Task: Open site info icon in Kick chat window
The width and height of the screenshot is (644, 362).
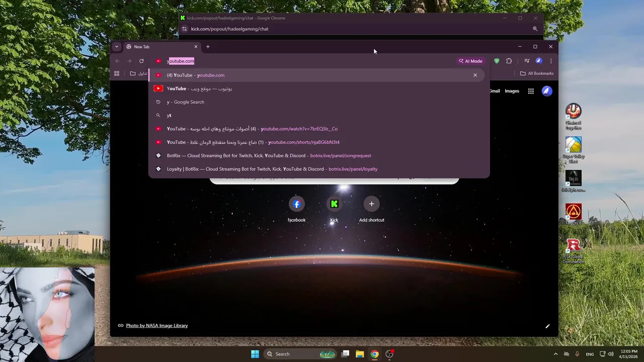Action: (185, 29)
